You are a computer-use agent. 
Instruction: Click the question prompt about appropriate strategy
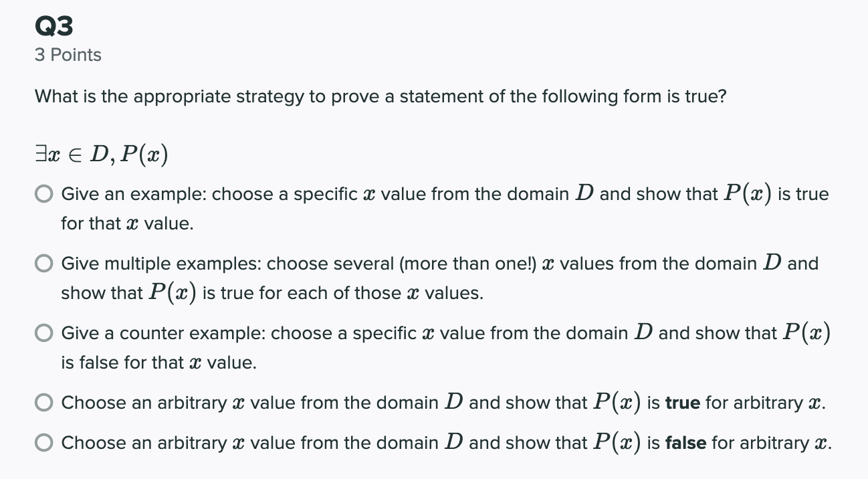[381, 97]
